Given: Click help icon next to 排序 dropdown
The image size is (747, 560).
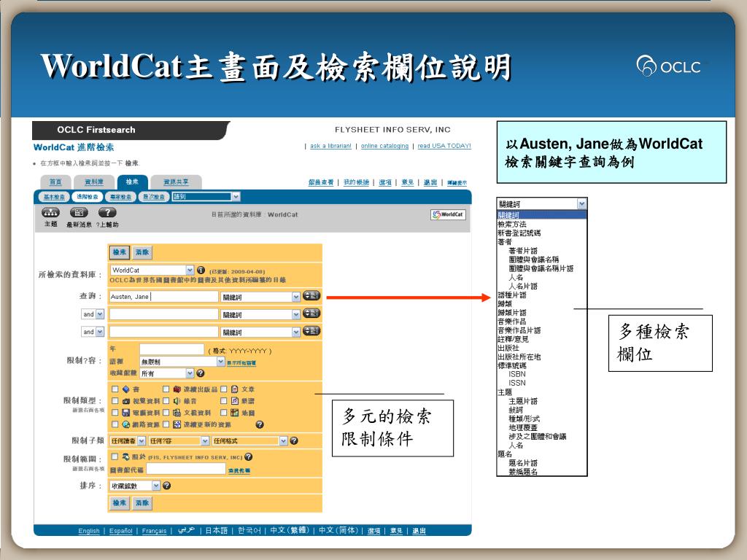Looking at the screenshot, I should (x=167, y=486).
